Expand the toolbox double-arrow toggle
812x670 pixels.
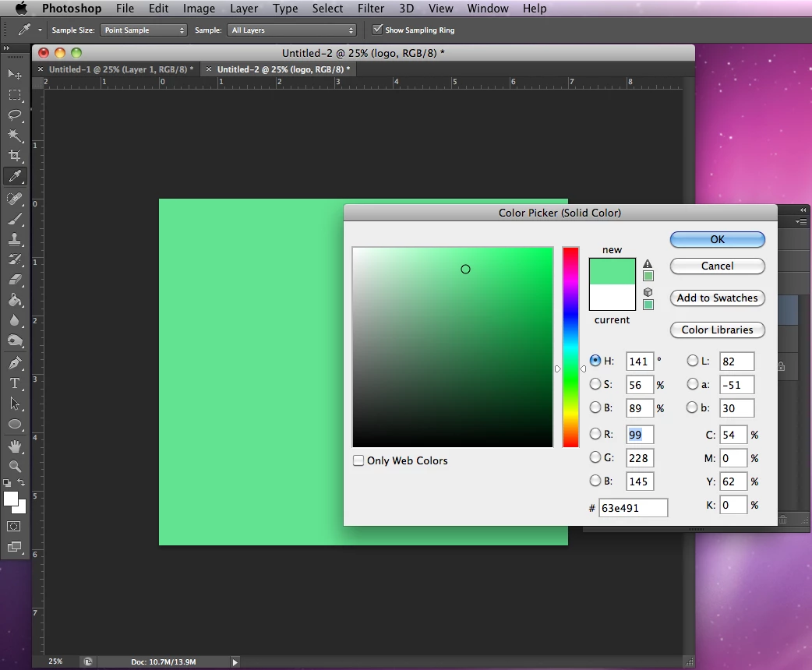click(x=6, y=48)
